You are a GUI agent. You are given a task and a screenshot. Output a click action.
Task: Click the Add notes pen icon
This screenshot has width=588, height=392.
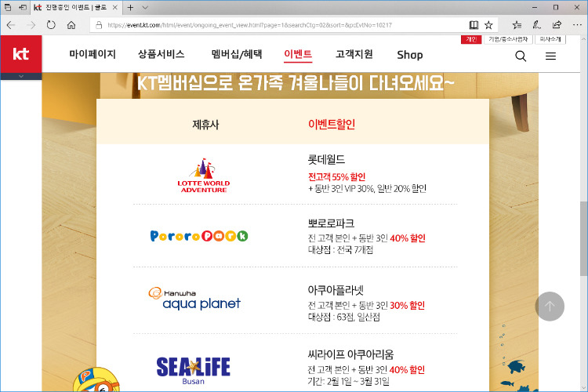536,25
